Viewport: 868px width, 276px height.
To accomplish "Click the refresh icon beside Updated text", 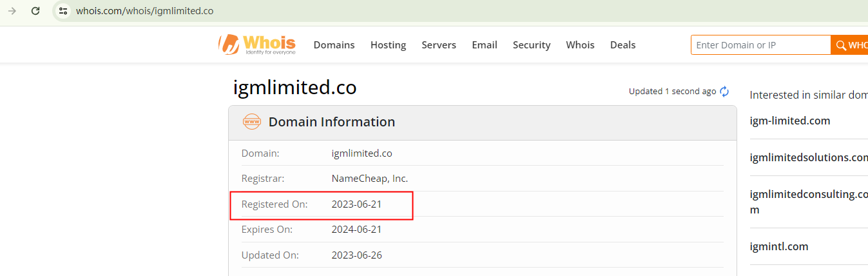I will tap(724, 92).
